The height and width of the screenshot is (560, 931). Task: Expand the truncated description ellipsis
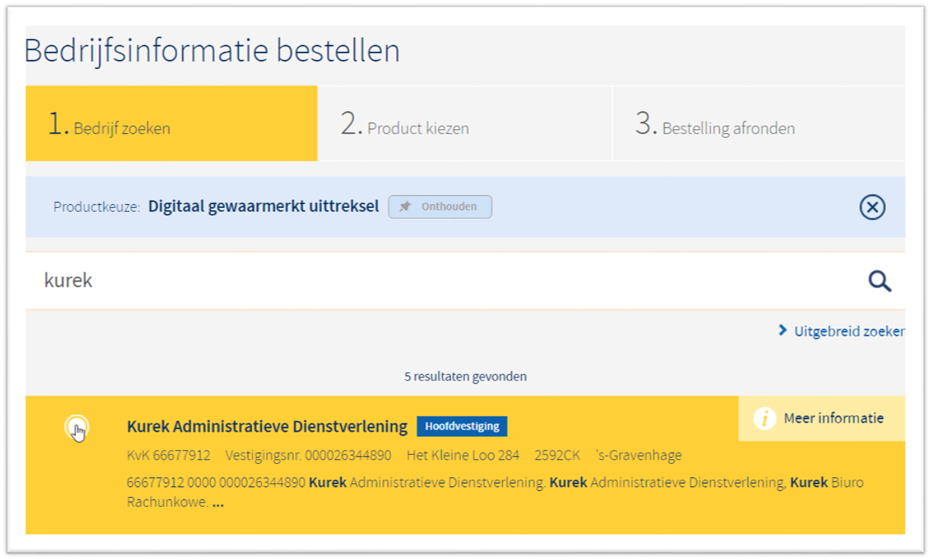click(x=218, y=503)
